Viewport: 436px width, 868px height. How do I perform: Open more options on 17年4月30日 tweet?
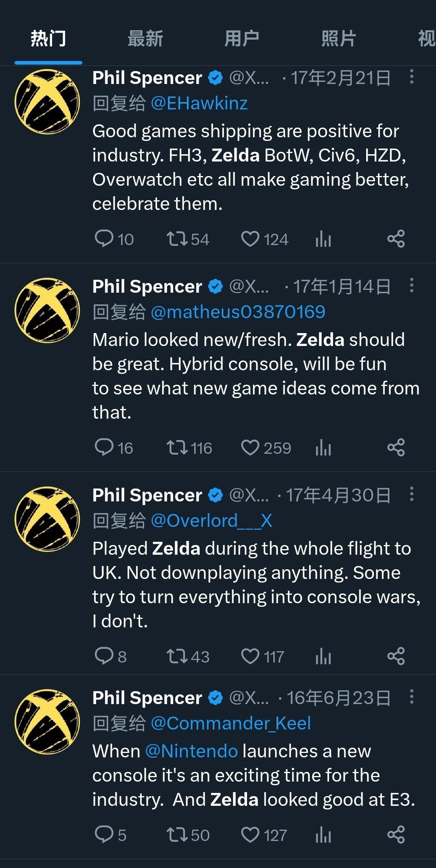[412, 494]
